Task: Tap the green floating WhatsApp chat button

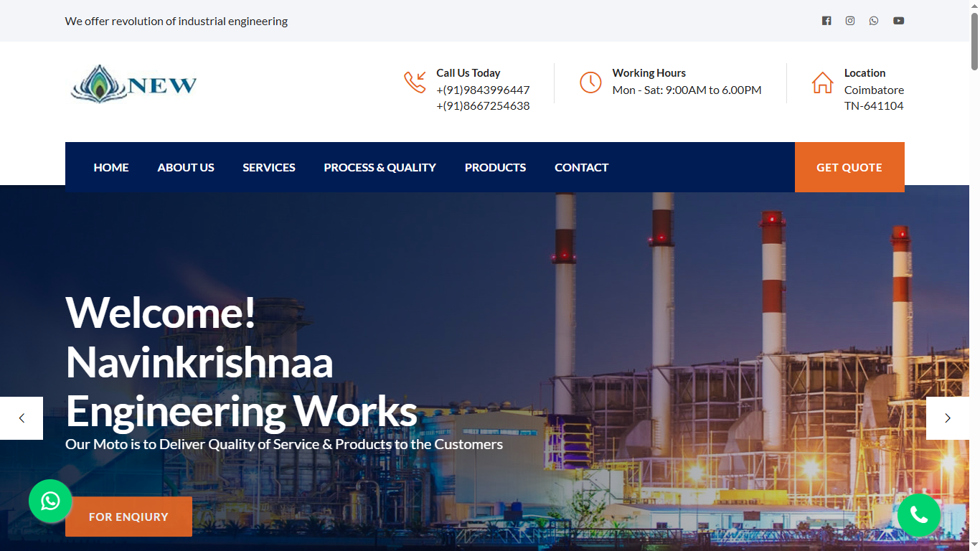Action: (x=50, y=501)
